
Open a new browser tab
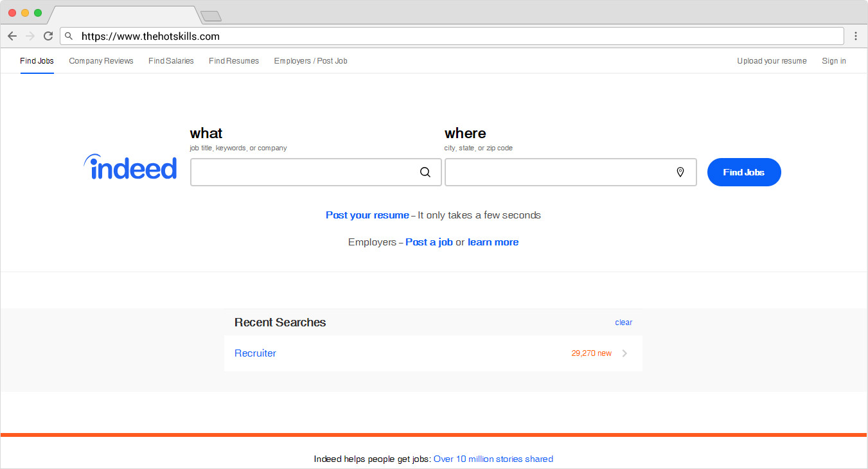(x=211, y=16)
